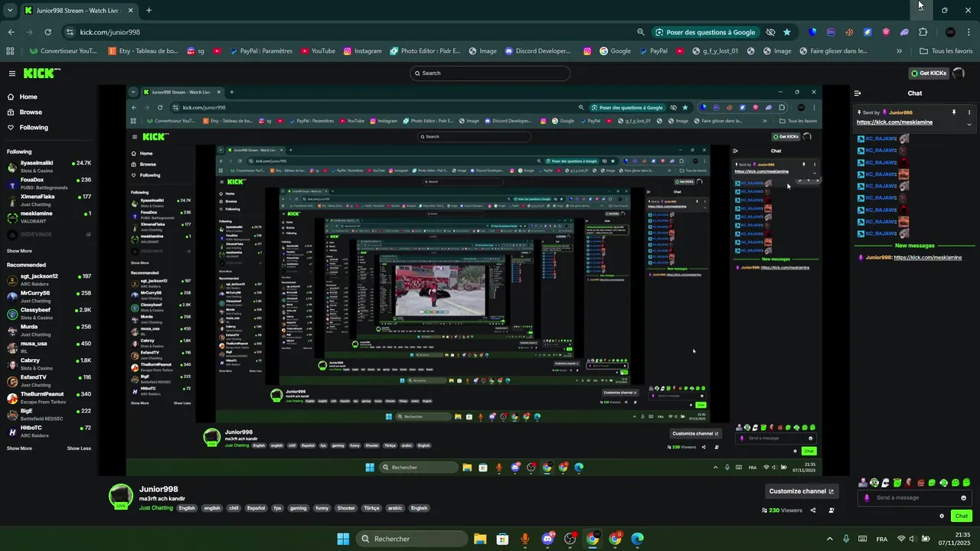Open the blue shield extension
The height and width of the screenshot is (551, 980).
pos(812,32)
